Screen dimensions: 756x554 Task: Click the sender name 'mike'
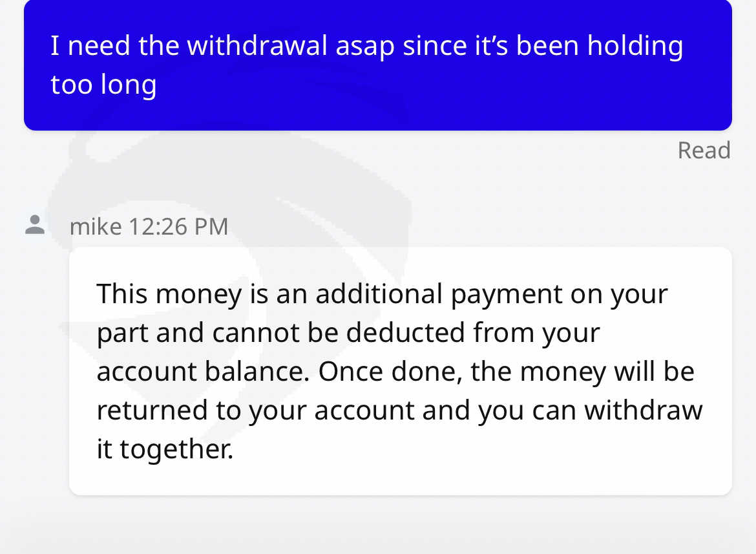click(x=96, y=227)
